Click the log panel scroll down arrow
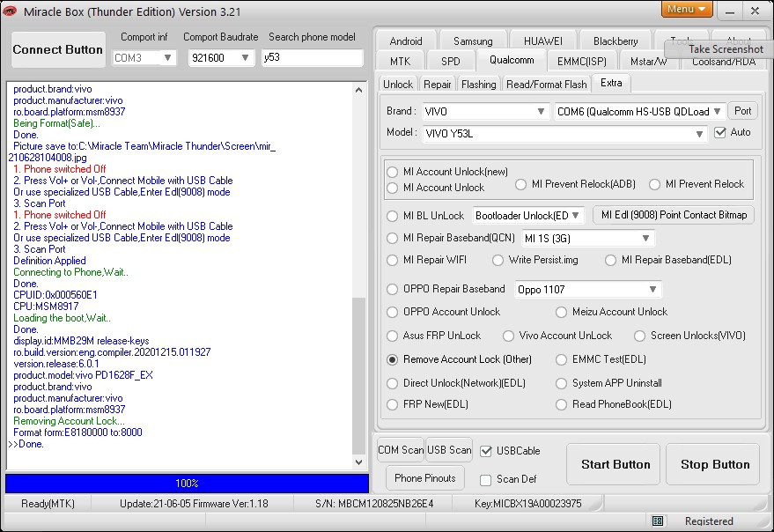774x532 pixels. tap(359, 462)
